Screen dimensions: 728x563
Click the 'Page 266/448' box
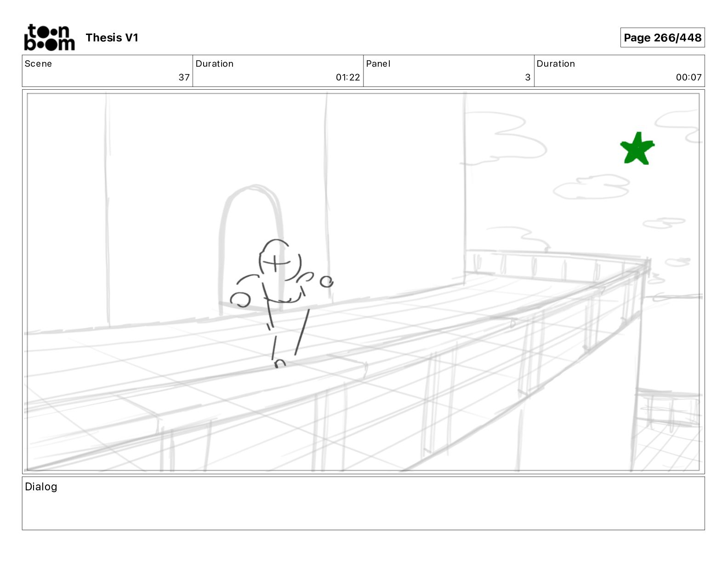click(x=662, y=38)
